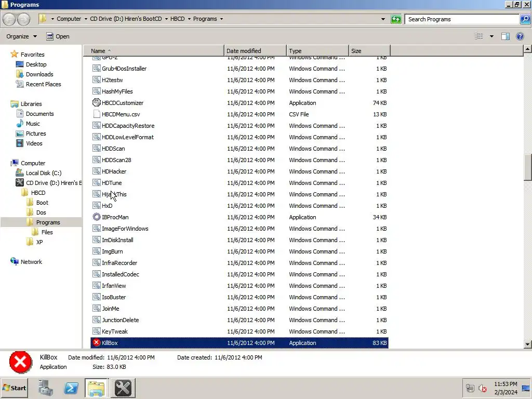532x399 pixels.
Task: Sort by the Name column header
Action: coord(154,51)
